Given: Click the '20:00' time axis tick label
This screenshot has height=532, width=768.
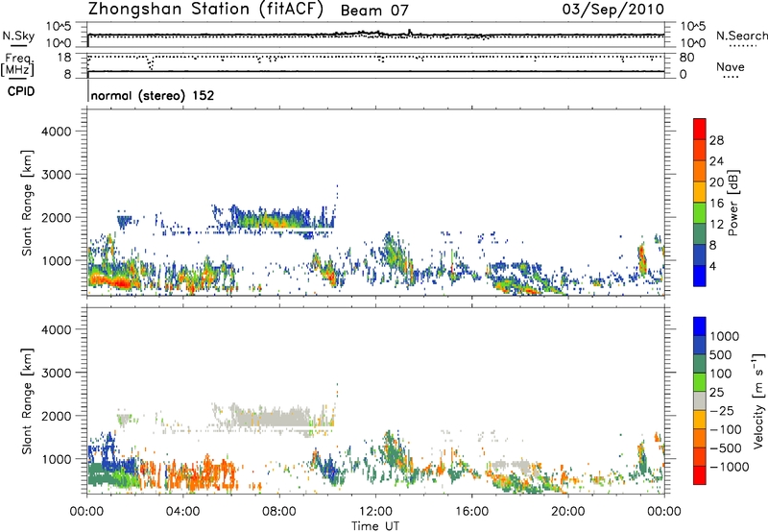Looking at the screenshot, I should coord(568,512).
